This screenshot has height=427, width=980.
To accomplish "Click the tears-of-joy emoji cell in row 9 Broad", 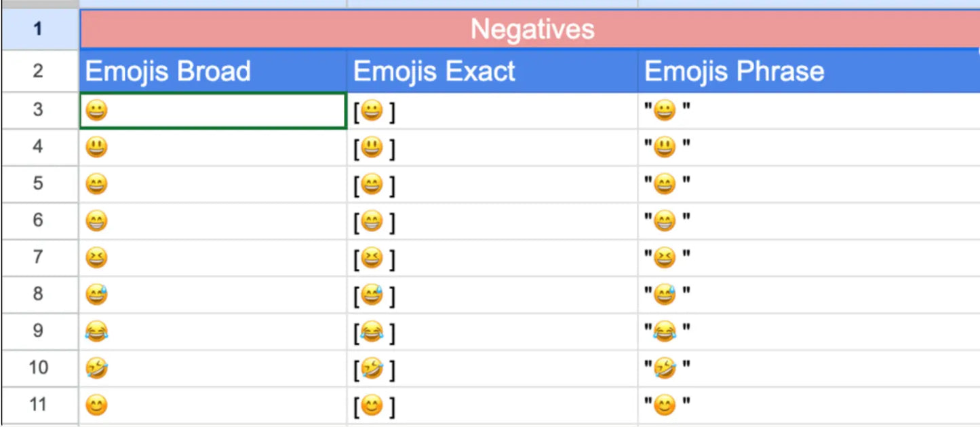I will (x=97, y=331).
